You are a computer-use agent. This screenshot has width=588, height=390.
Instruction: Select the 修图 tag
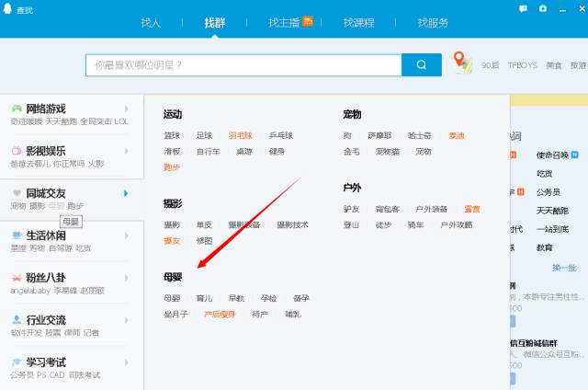pyautogui.click(x=204, y=241)
